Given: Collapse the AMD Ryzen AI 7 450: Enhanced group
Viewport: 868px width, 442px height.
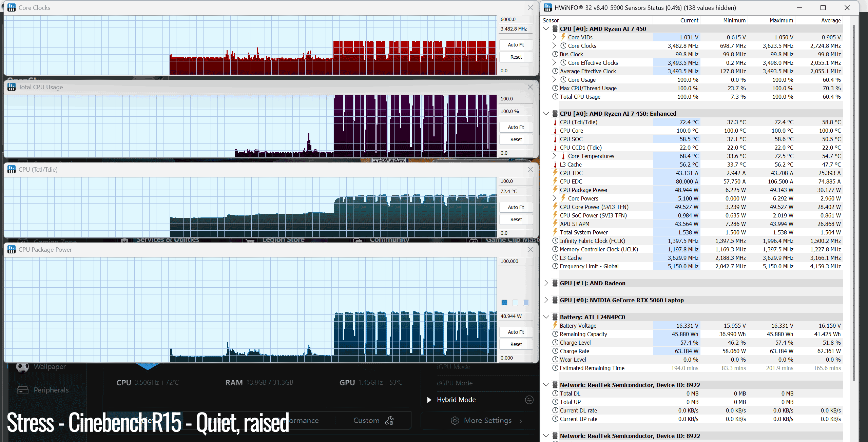Looking at the screenshot, I should point(546,114).
